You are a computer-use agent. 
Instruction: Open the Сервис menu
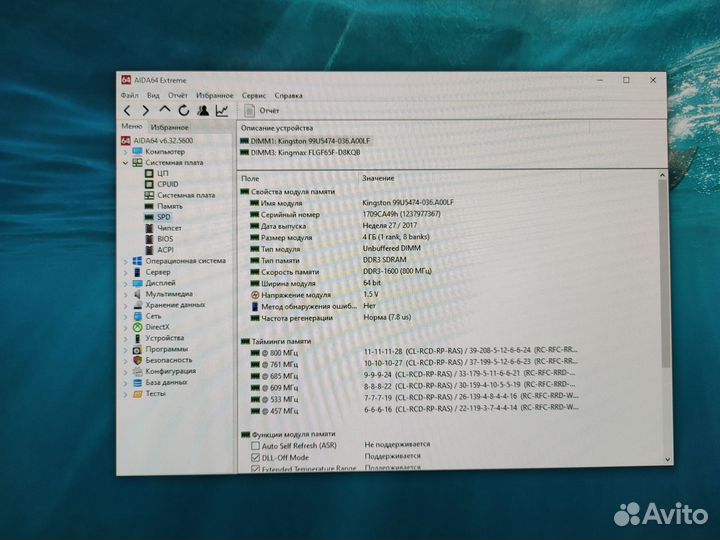coord(254,96)
